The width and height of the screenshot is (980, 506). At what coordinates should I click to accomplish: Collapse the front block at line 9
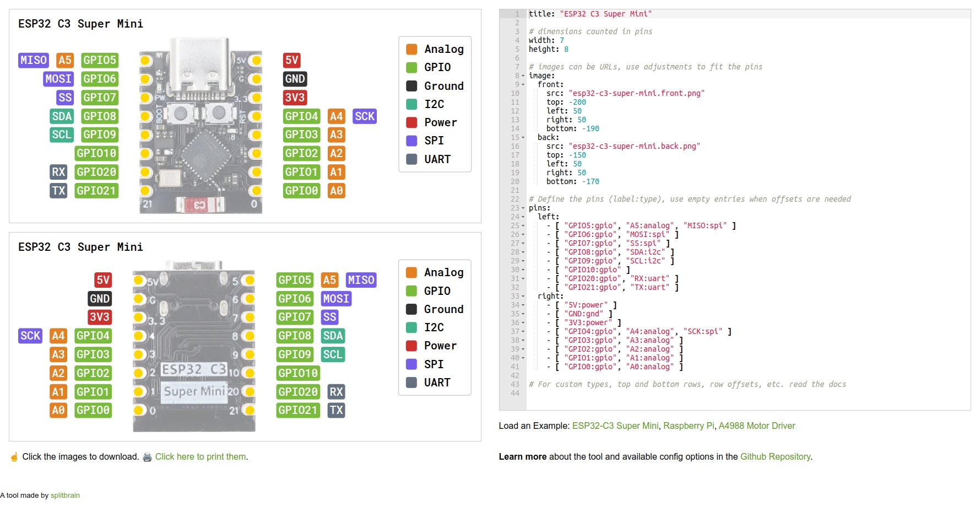[x=523, y=85]
